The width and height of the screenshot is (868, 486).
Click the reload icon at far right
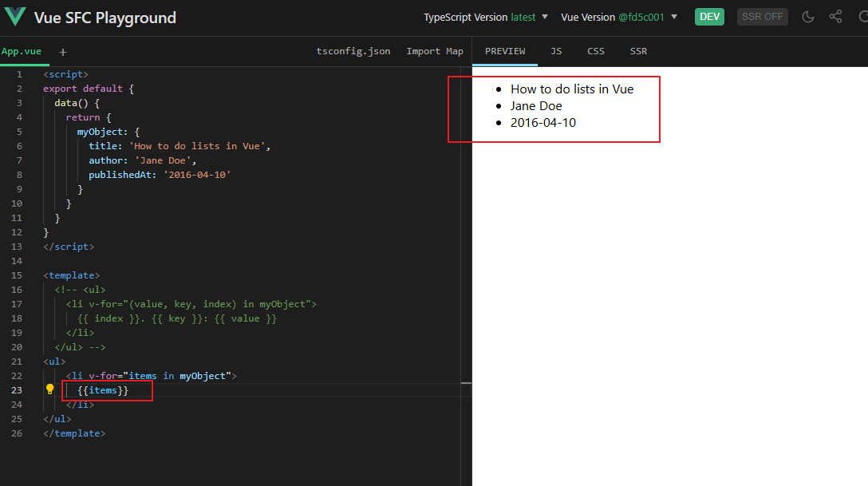pyautogui.click(x=863, y=17)
